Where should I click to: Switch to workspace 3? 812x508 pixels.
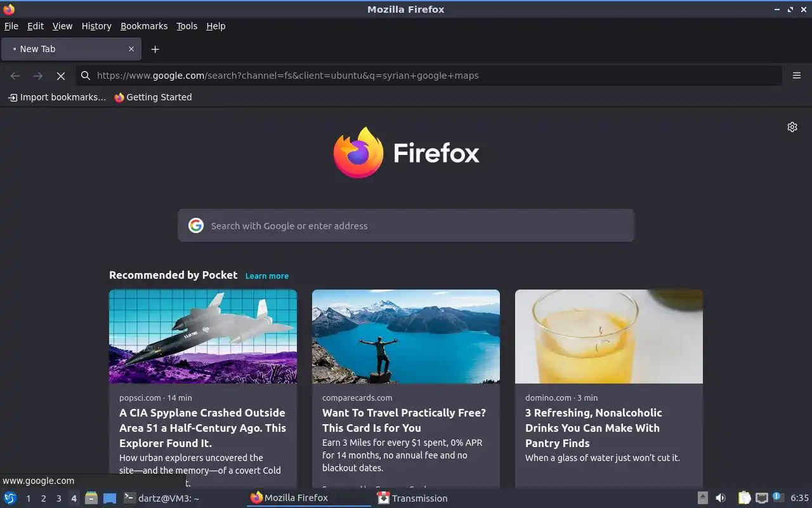point(59,498)
